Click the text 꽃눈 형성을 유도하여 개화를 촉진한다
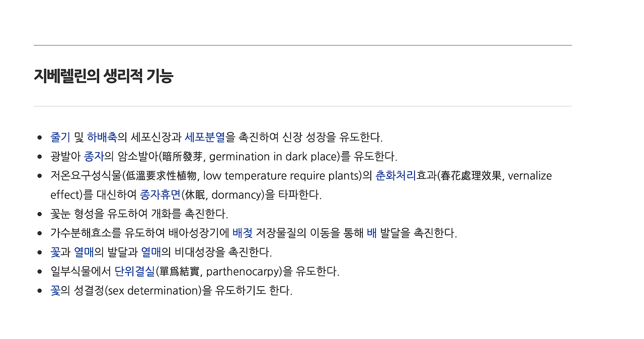Screen dimensions: 644x339 click(x=139, y=214)
